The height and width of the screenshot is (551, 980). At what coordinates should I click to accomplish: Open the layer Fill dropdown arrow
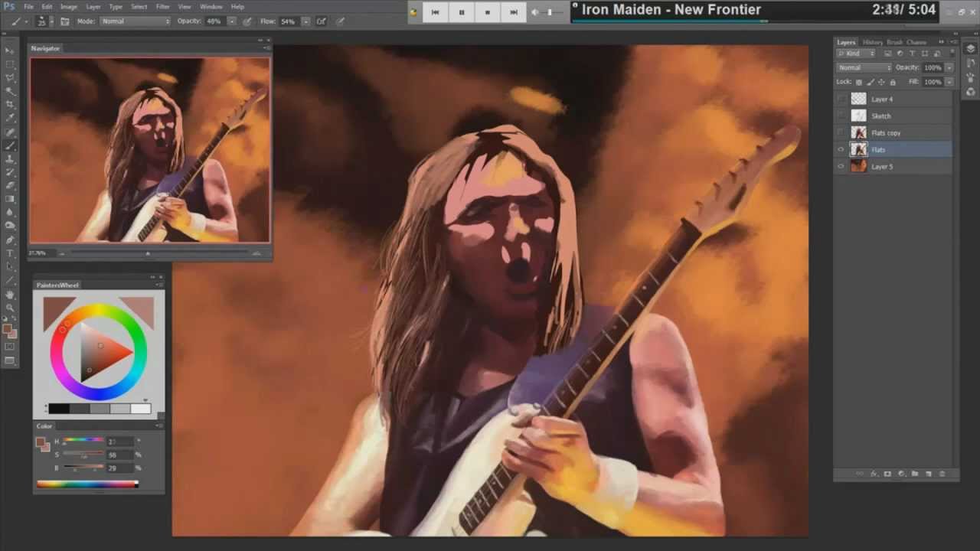coord(949,81)
